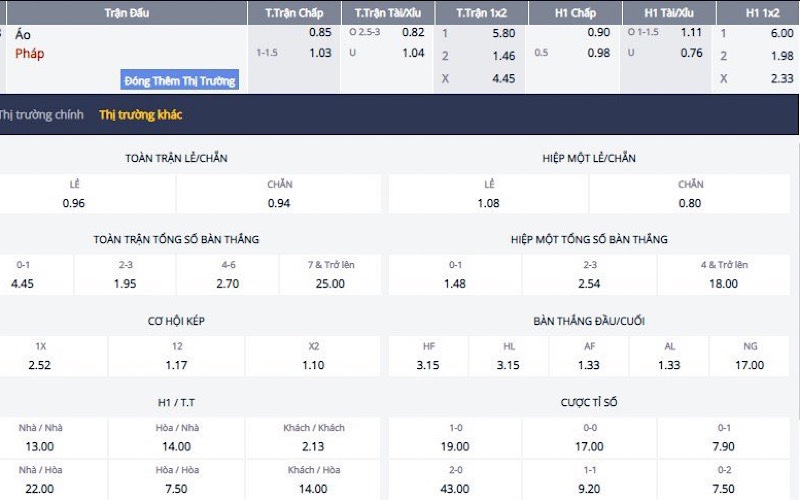Pick double chance X2 at 1.10
Viewport: 800px width, 500px height.
[314, 365]
